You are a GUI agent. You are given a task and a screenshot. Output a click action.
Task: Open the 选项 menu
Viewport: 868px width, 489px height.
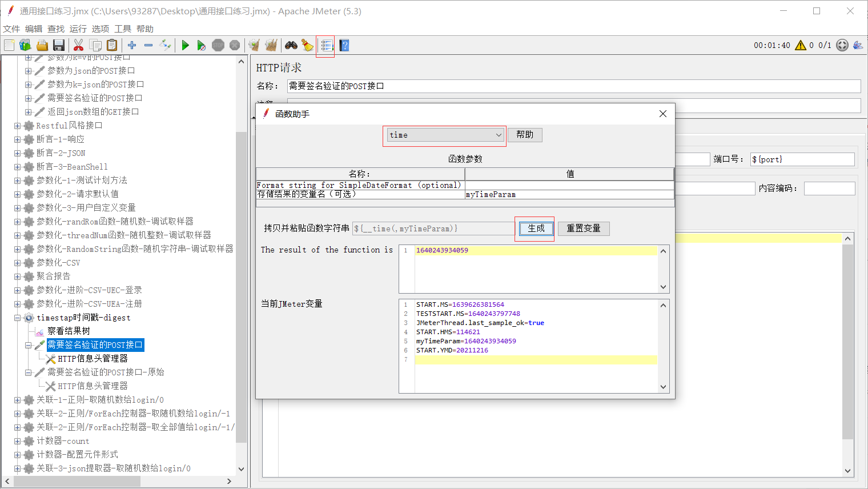click(x=101, y=29)
